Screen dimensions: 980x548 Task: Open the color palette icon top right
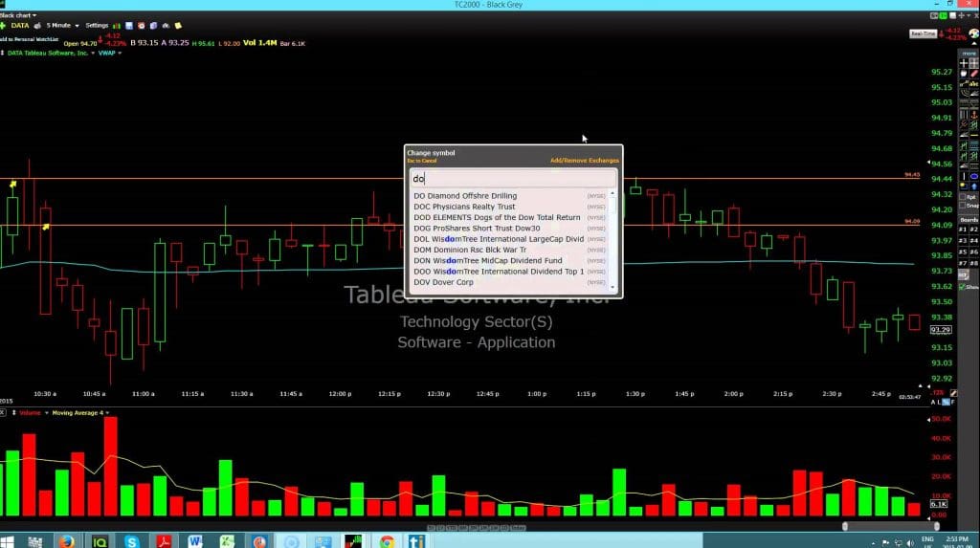[x=973, y=33]
